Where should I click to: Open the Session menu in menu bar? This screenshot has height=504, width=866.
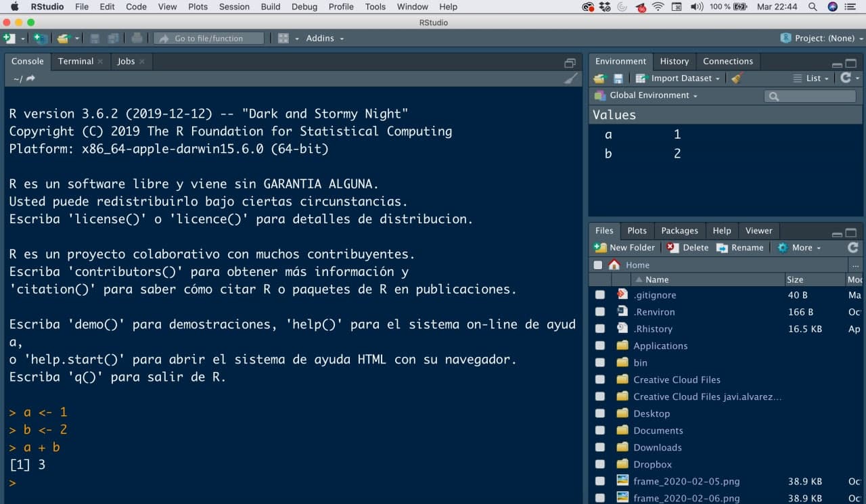point(234,7)
